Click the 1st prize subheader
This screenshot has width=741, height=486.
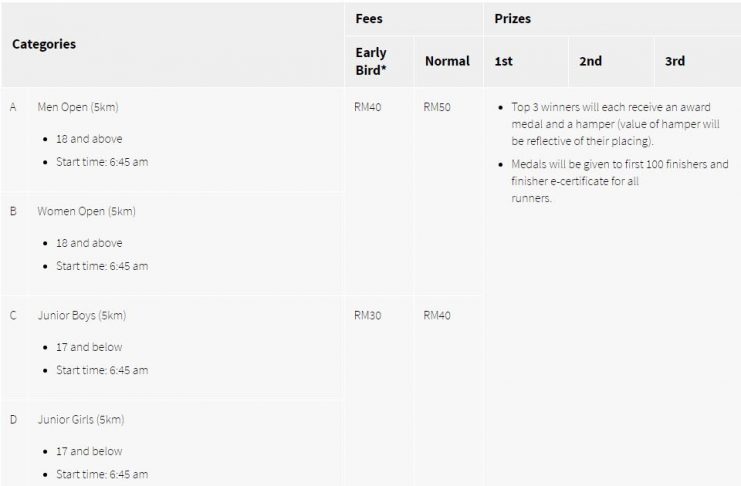coord(504,61)
